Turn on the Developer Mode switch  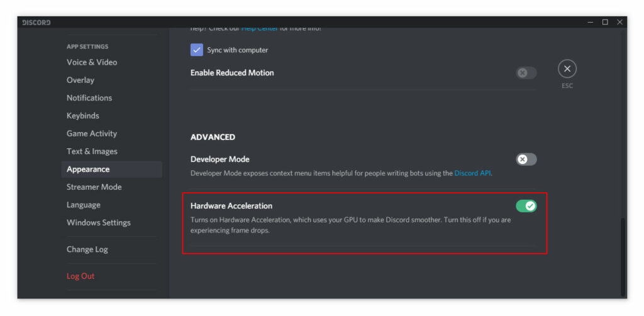[x=526, y=159]
